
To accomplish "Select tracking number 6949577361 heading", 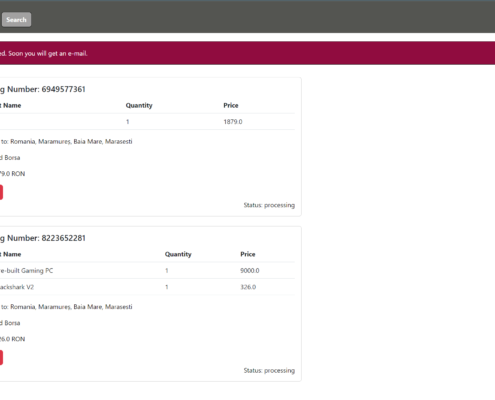I will click(x=43, y=89).
